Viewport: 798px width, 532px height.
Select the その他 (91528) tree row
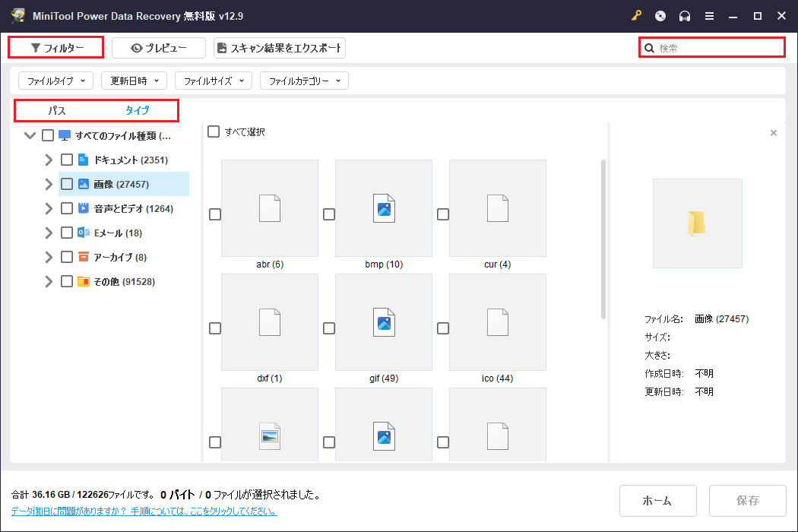[x=124, y=281]
